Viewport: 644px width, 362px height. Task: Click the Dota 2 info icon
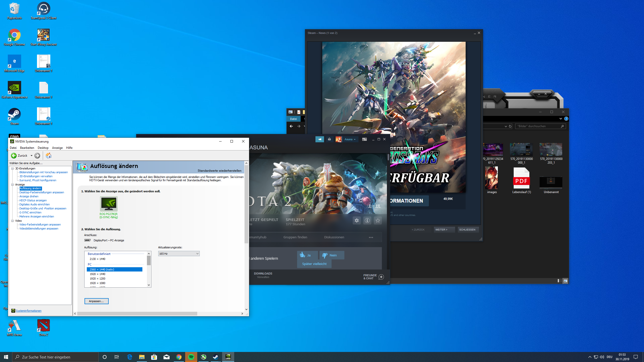coord(367,220)
